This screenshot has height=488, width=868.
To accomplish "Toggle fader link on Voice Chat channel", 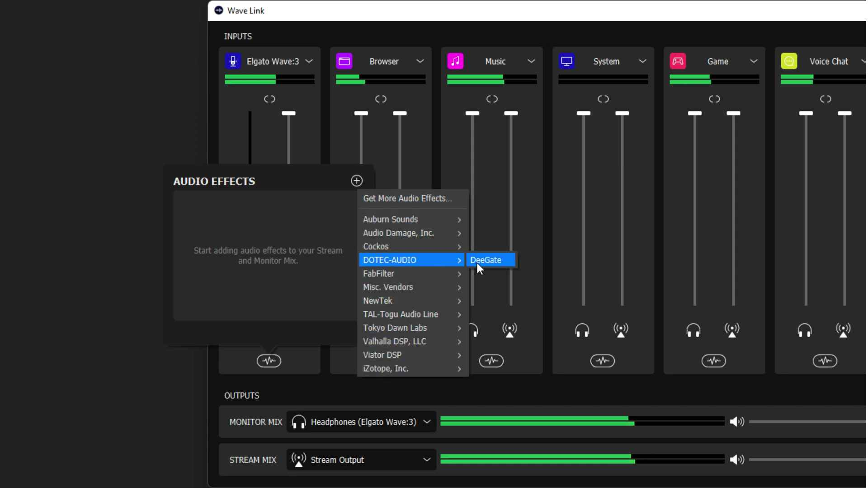I will point(826,99).
